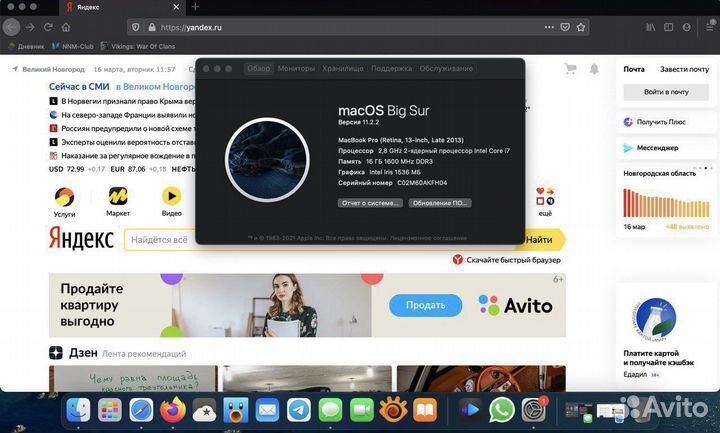Launch Safari from the dock
The height and width of the screenshot is (433, 720).
pos(141,410)
